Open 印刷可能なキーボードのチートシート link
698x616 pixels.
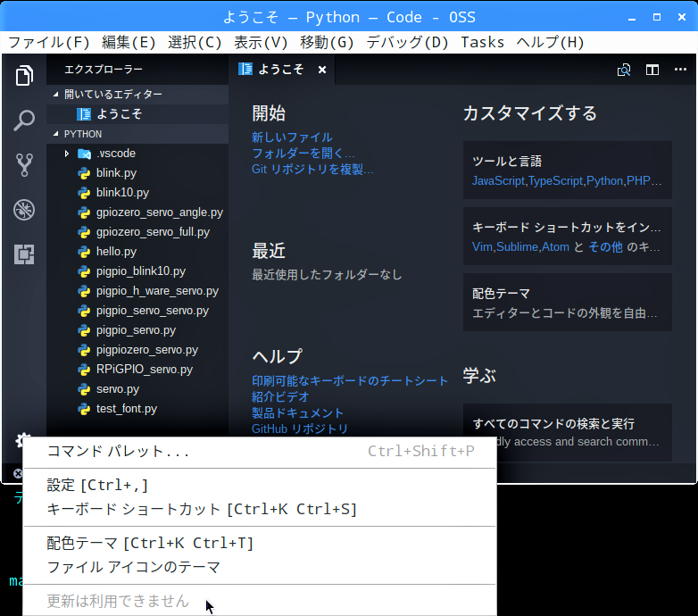point(350,381)
